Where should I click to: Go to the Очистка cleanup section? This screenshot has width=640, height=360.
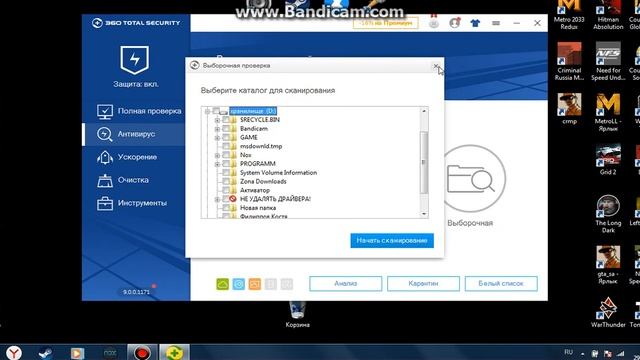122,180
